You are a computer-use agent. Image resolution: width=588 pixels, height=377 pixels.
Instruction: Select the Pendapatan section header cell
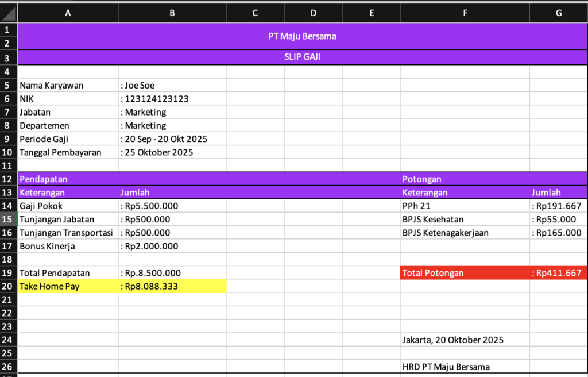point(68,179)
